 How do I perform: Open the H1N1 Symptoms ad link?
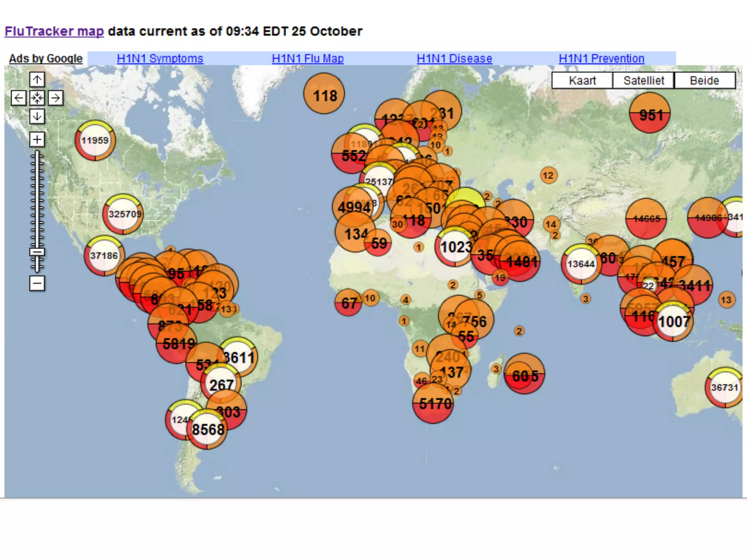click(160, 58)
